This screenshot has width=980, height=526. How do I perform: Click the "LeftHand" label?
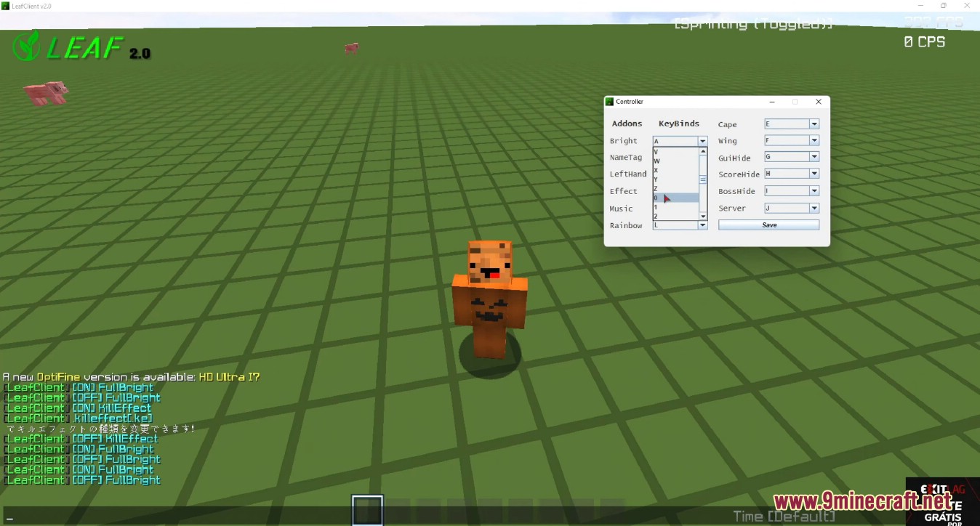(628, 174)
